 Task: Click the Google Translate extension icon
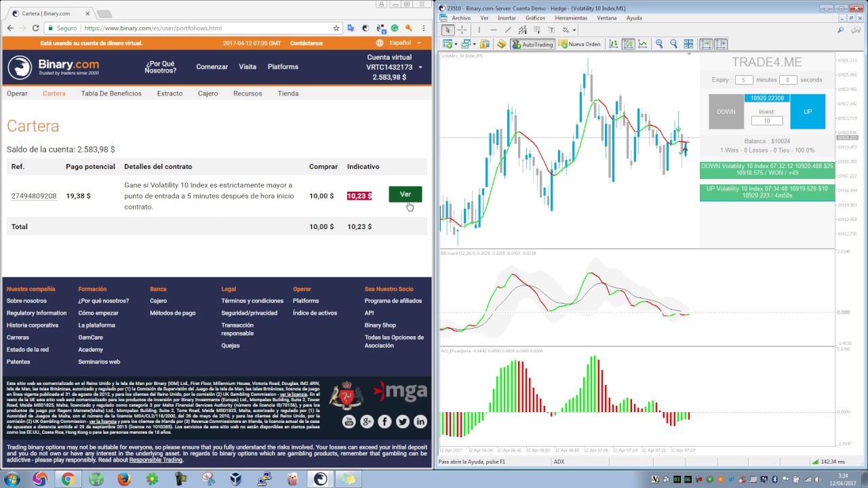[351, 28]
